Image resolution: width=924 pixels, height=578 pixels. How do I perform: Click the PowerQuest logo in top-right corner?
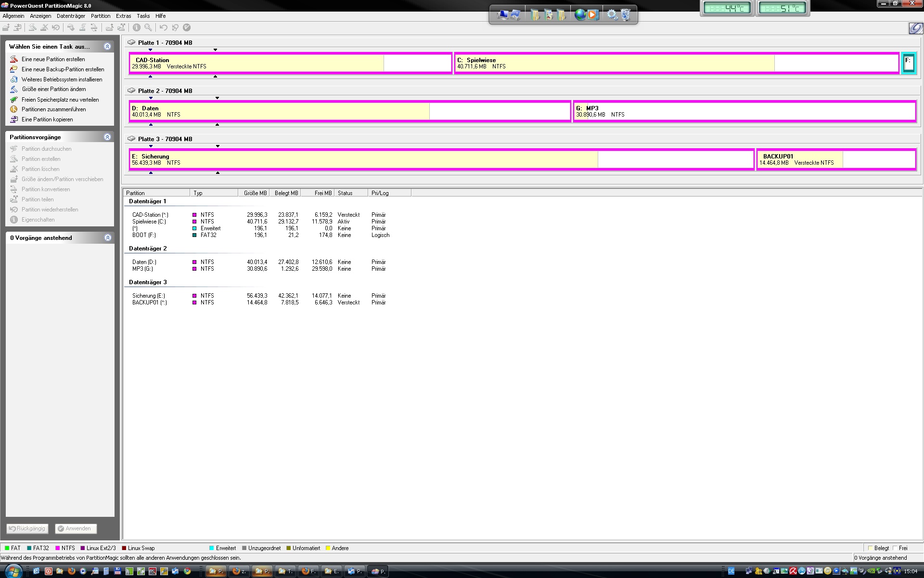point(915,28)
